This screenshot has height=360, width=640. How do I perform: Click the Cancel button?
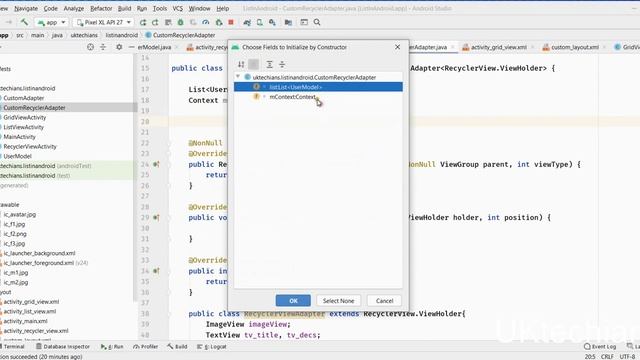384,300
